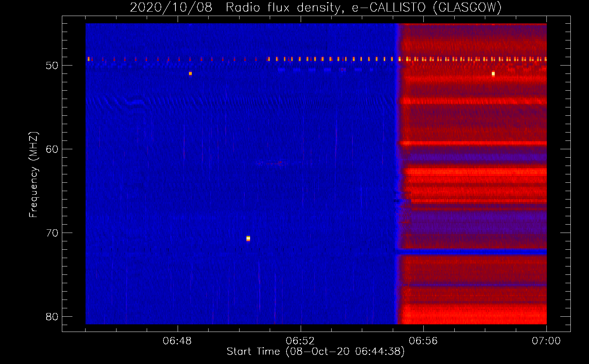The height and width of the screenshot is (364, 589).
Task: Click the 06:56 time tick label
Action: [x=423, y=341]
